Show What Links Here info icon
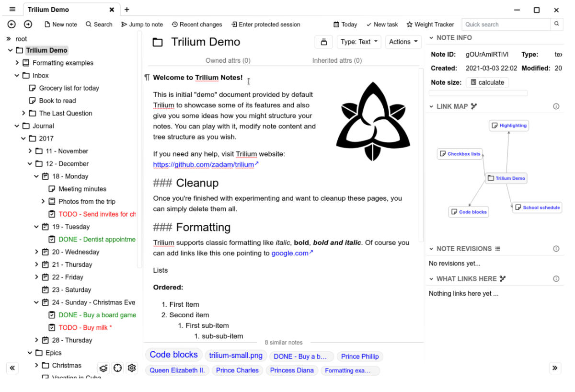 pyautogui.click(x=556, y=278)
